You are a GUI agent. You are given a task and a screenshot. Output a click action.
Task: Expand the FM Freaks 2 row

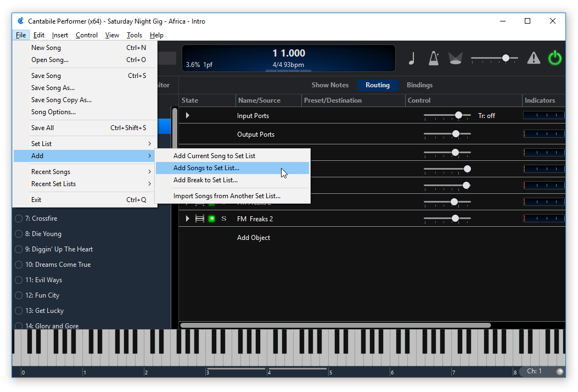187,219
